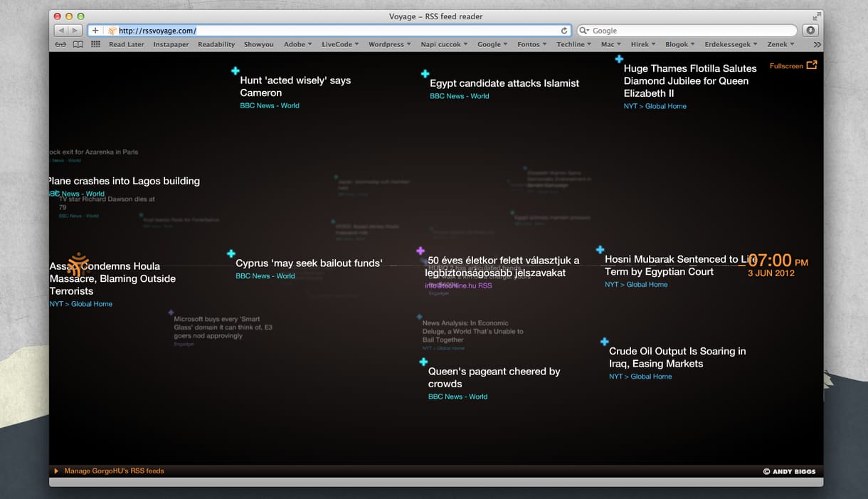Expand the Wordpress bookmarks folder
The image size is (868, 499).
pyautogui.click(x=390, y=44)
